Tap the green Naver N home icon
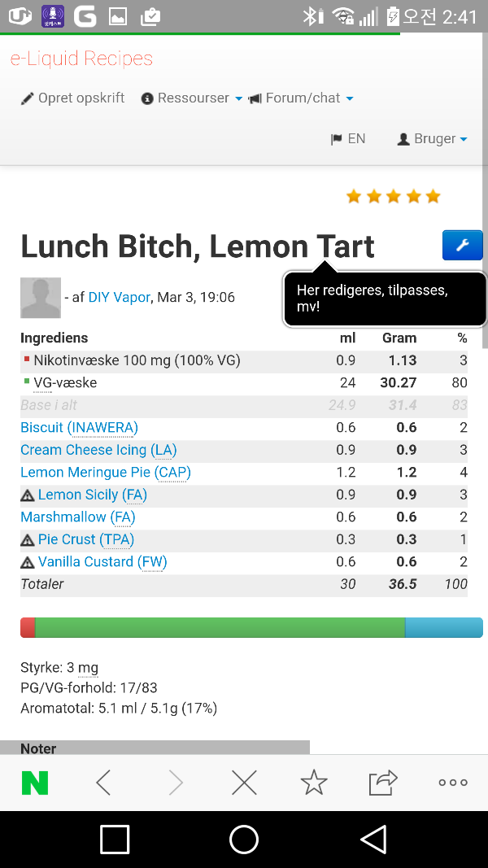Screen dimensions: 488x868 [x=35, y=783]
